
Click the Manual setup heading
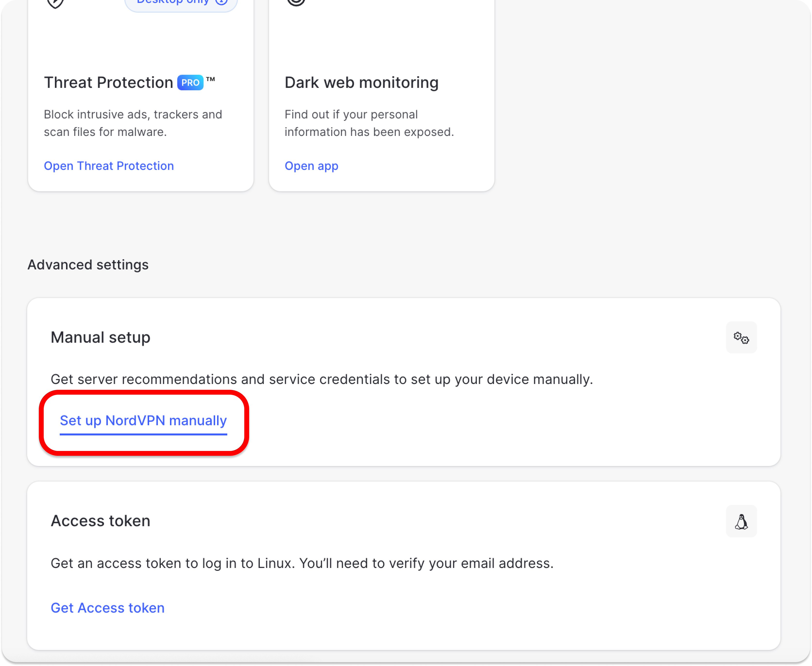(100, 338)
